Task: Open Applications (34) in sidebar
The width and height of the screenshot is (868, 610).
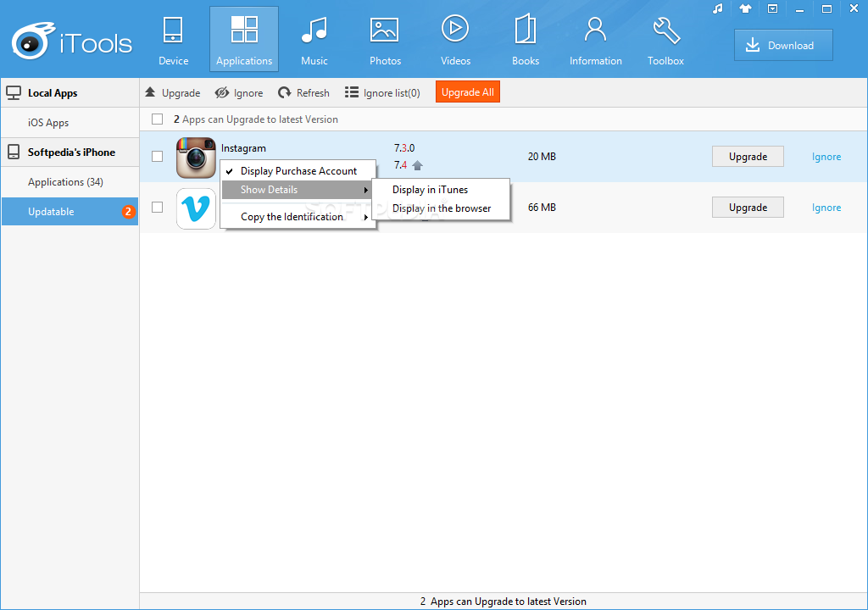Action: pyautogui.click(x=70, y=181)
